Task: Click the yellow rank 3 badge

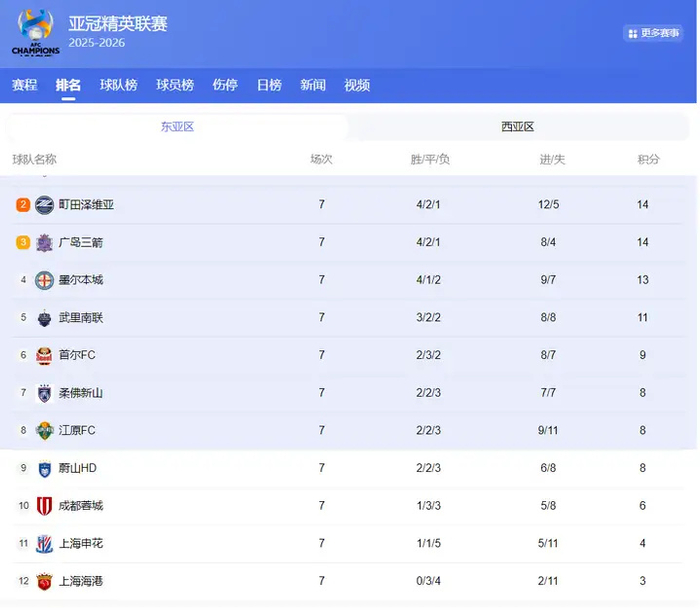Action: (23, 242)
